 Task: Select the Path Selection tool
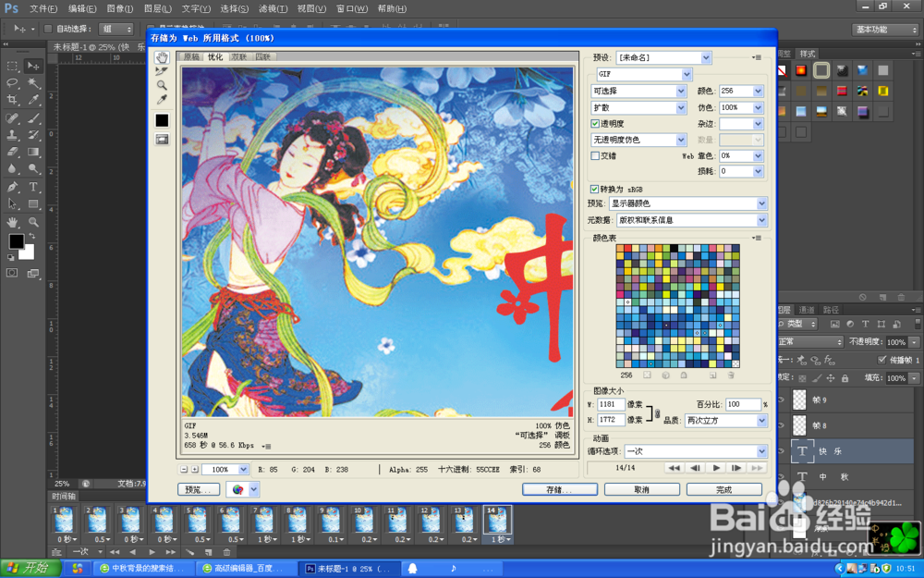click(12, 204)
